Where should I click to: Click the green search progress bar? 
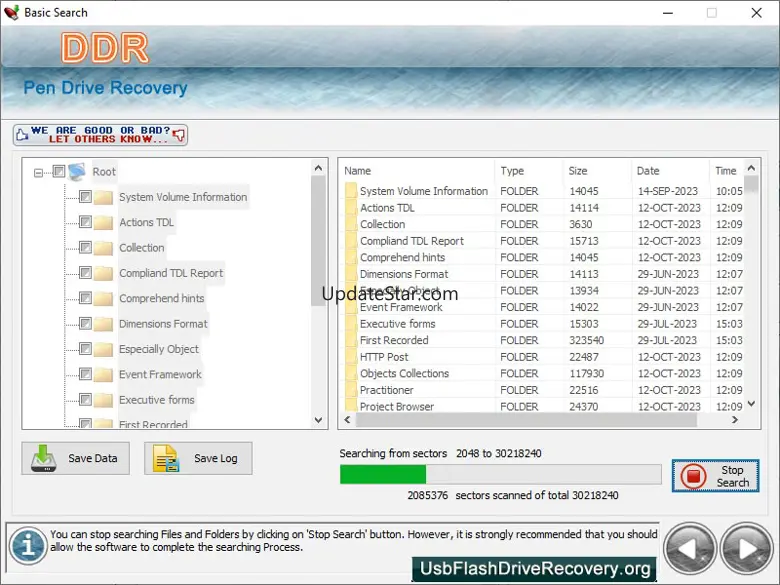(x=383, y=474)
